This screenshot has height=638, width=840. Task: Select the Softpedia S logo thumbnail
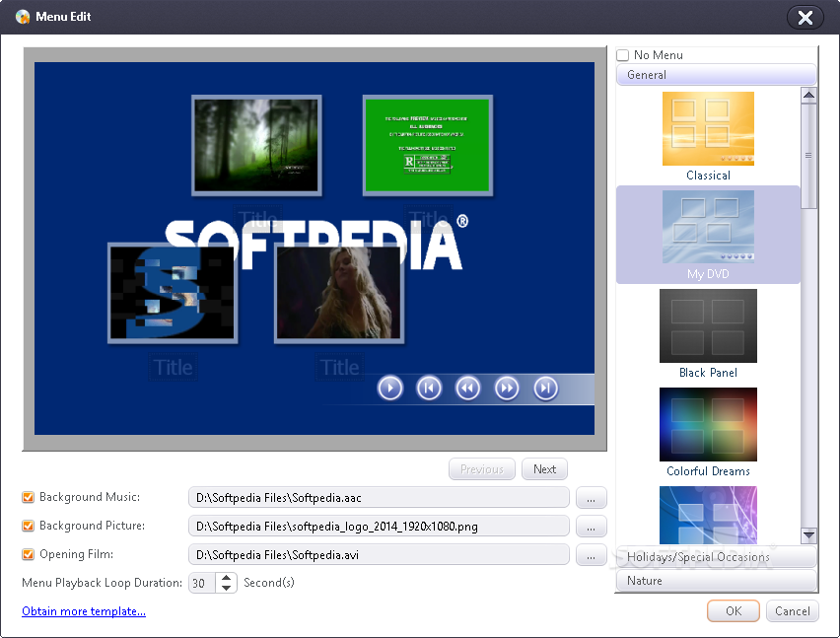click(173, 293)
